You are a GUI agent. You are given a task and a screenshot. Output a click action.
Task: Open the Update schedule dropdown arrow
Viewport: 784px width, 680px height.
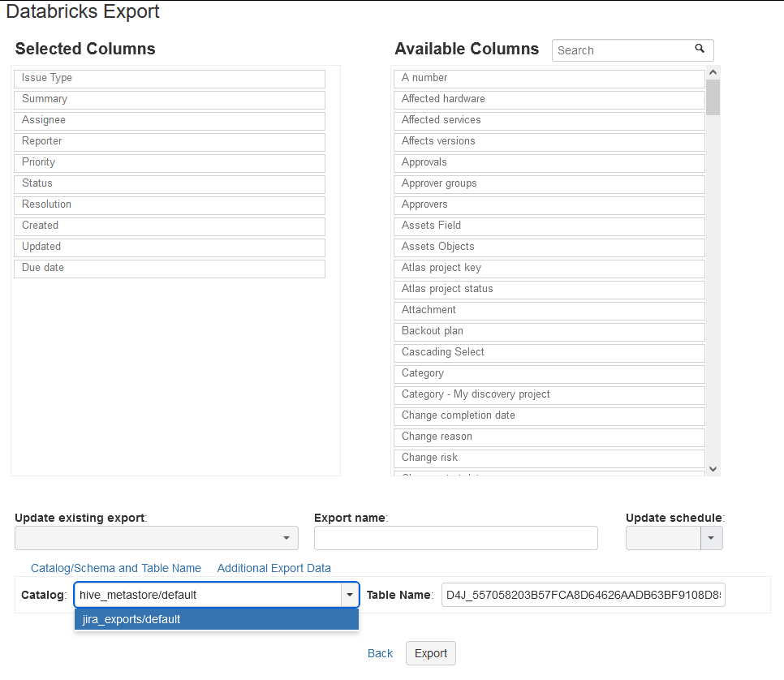point(711,538)
